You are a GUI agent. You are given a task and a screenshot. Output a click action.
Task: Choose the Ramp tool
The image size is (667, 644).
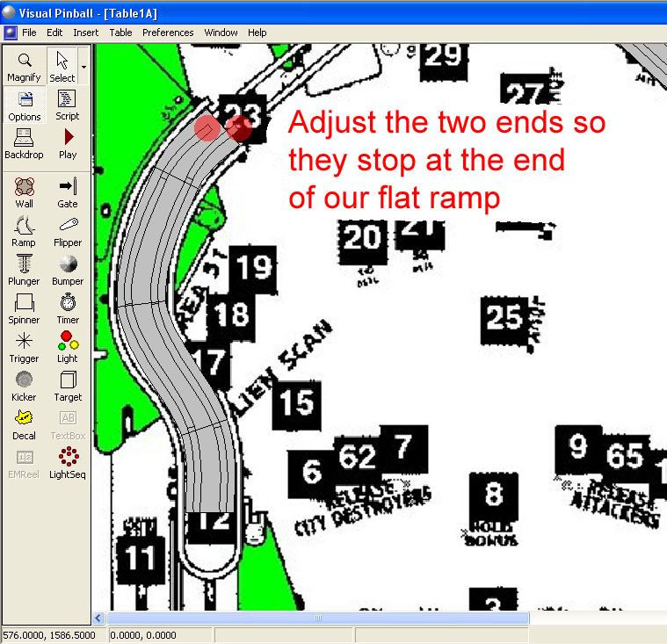[25, 231]
